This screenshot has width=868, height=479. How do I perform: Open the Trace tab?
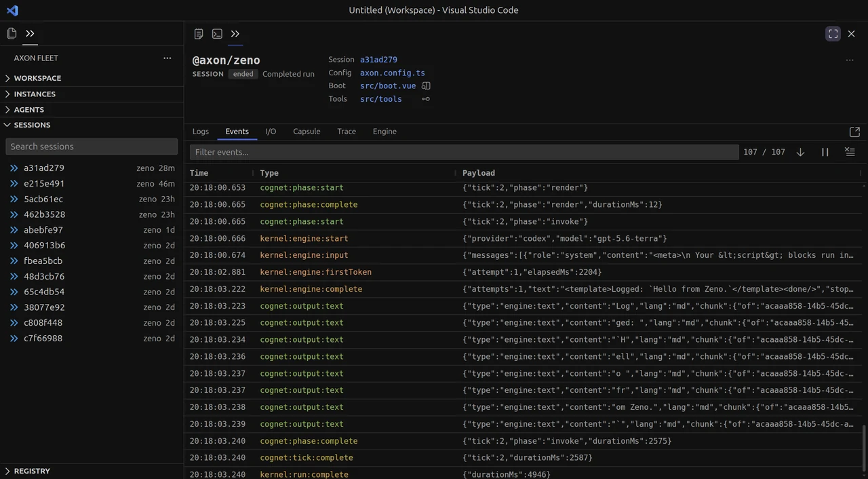coord(347,132)
